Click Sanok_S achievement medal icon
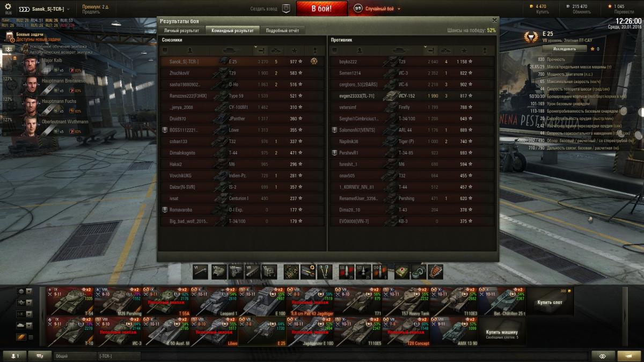644x362 pixels. pyautogui.click(x=313, y=61)
